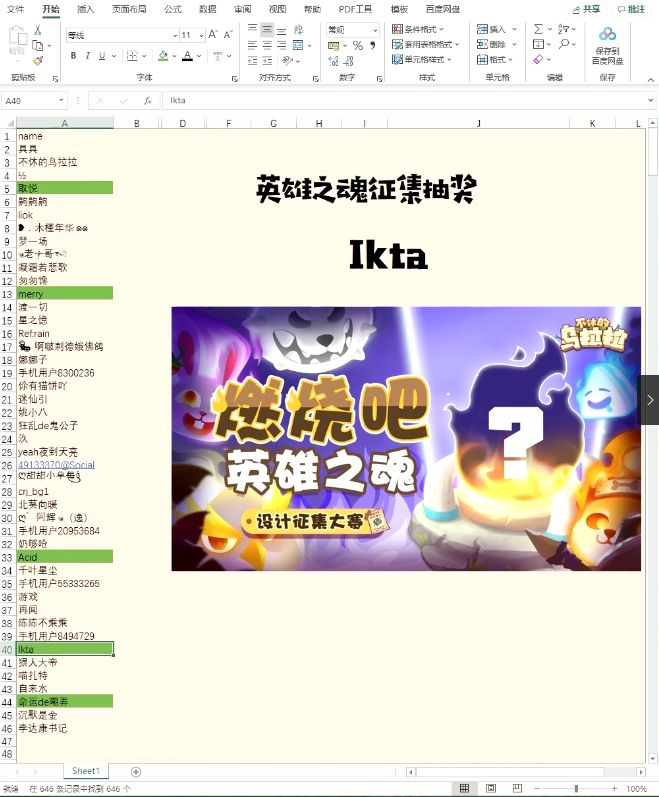This screenshot has height=797, width=659.
Task: Click Save to Baidu Netdisk icon
Action: (607, 46)
